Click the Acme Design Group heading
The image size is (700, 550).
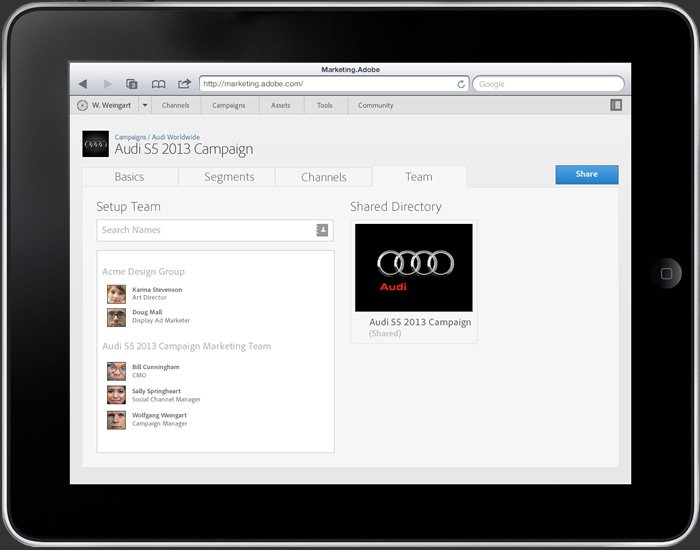click(x=143, y=271)
